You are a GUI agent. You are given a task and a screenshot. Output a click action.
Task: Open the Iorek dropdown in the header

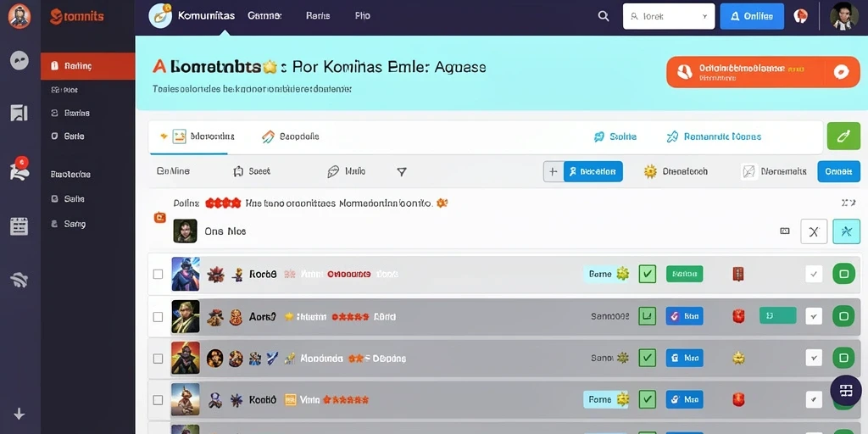pyautogui.click(x=669, y=16)
